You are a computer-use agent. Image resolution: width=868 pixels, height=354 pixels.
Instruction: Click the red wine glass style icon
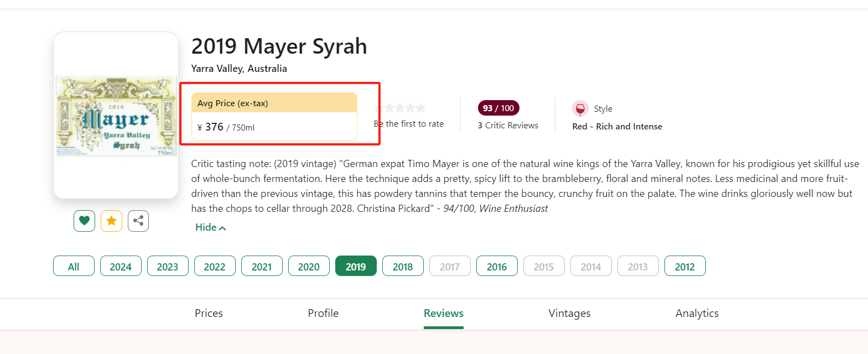pyautogui.click(x=580, y=109)
